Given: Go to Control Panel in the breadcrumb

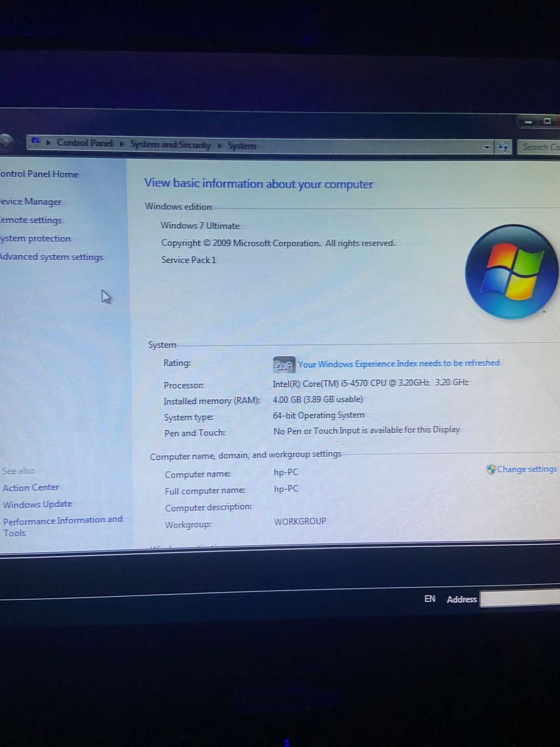Looking at the screenshot, I should pyautogui.click(x=85, y=143).
